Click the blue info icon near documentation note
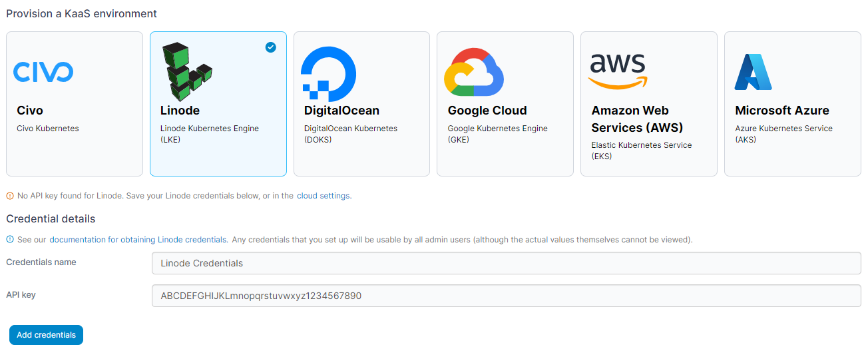This screenshot has height=349, width=868. (10, 239)
